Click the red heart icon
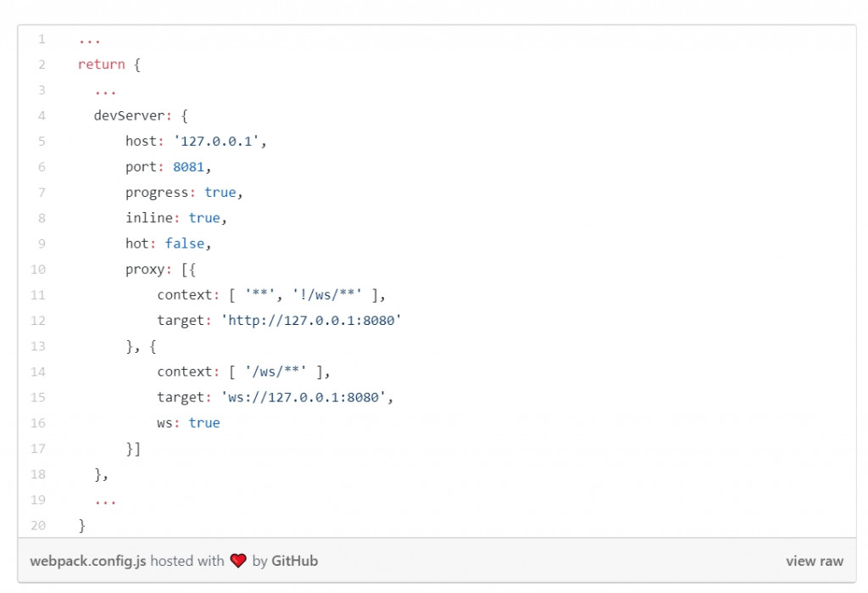Viewport: 868px width, 593px height. click(x=238, y=561)
